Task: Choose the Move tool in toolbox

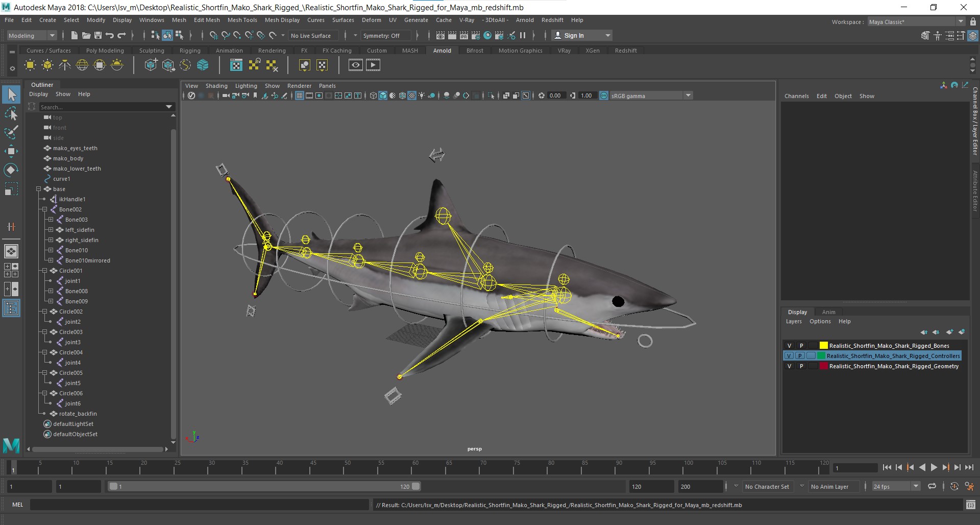Action: coord(11,151)
